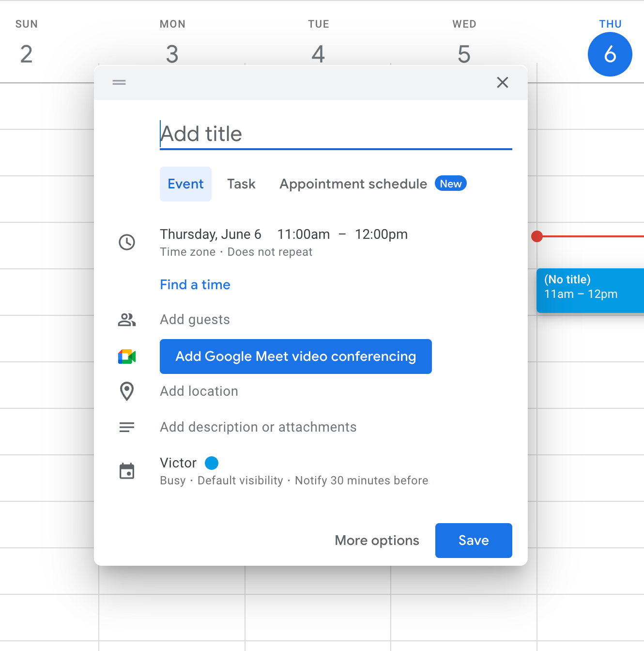Grab the dialog drag handle icon

click(x=119, y=82)
